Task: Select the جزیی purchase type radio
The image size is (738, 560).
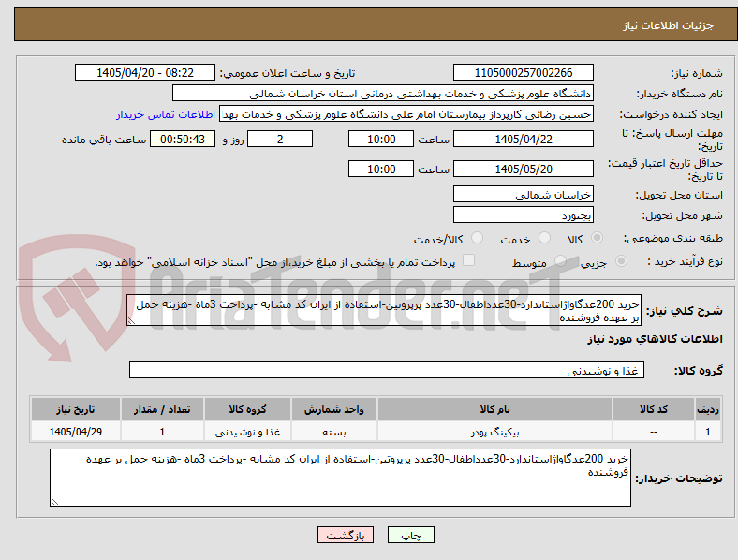Action: pyautogui.click(x=621, y=261)
